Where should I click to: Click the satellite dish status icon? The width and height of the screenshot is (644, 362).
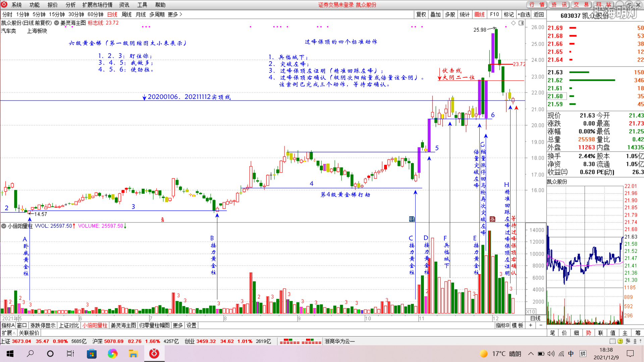pos(628,341)
